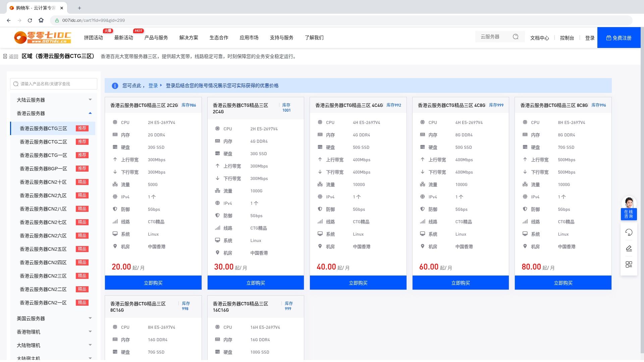This screenshot has height=362, width=644.
Task: Select 香港云服务器CN2四区 in sidebar
Action: tap(53, 262)
